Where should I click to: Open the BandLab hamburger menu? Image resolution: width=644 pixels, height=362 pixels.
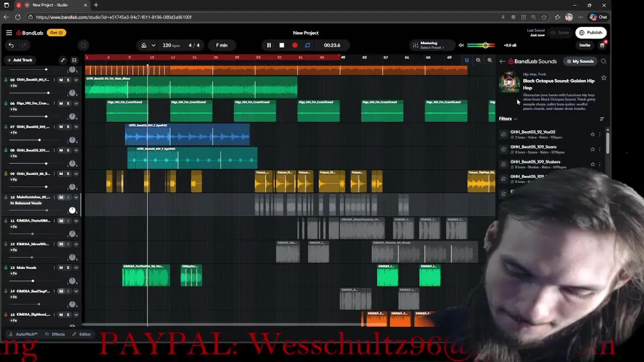[x=9, y=33]
